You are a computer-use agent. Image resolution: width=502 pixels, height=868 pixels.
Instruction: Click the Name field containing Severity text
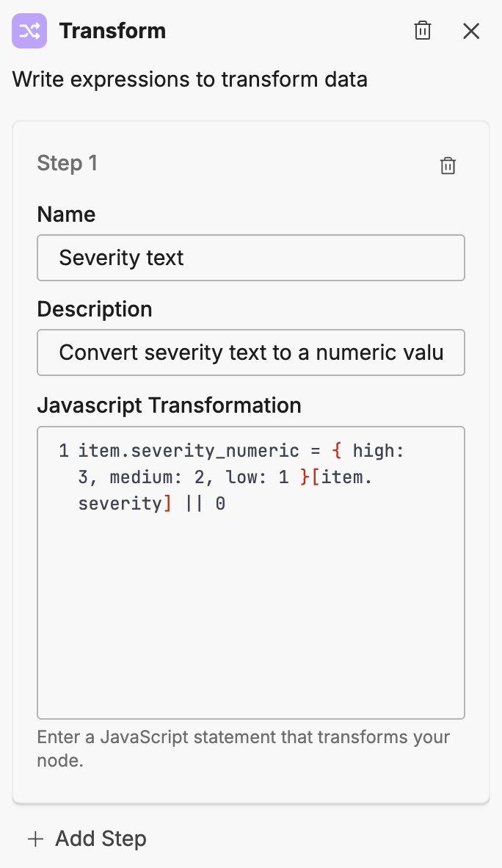click(x=251, y=258)
